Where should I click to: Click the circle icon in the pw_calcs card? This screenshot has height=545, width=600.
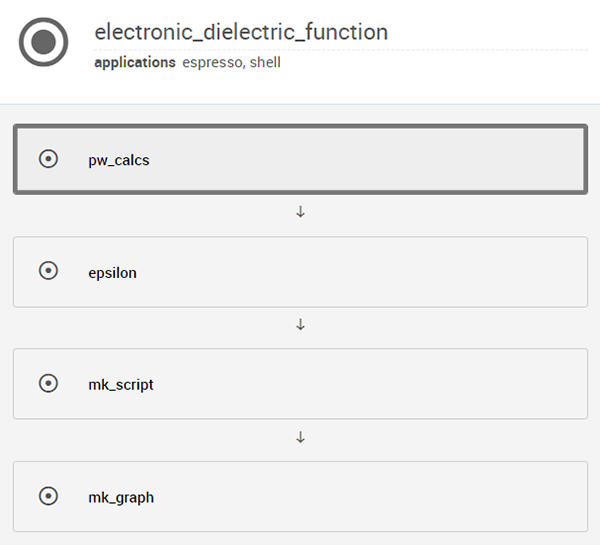pos(48,158)
